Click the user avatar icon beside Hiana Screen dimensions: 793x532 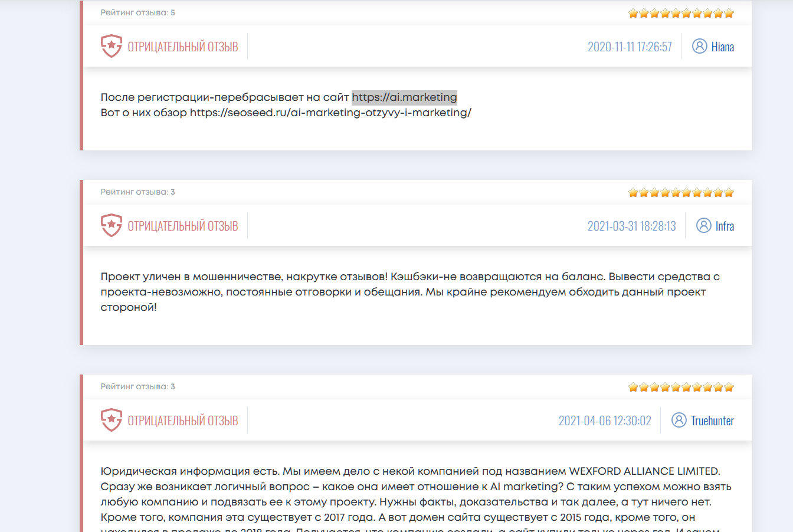coord(700,46)
